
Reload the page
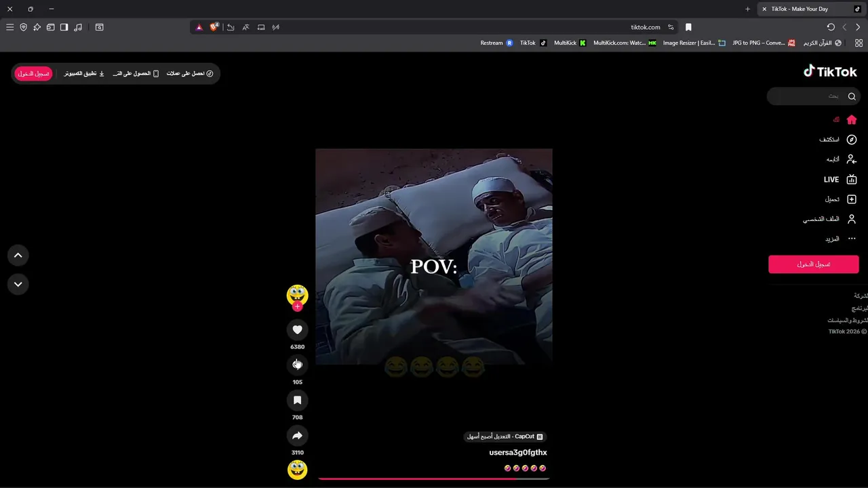click(x=831, y=27)
